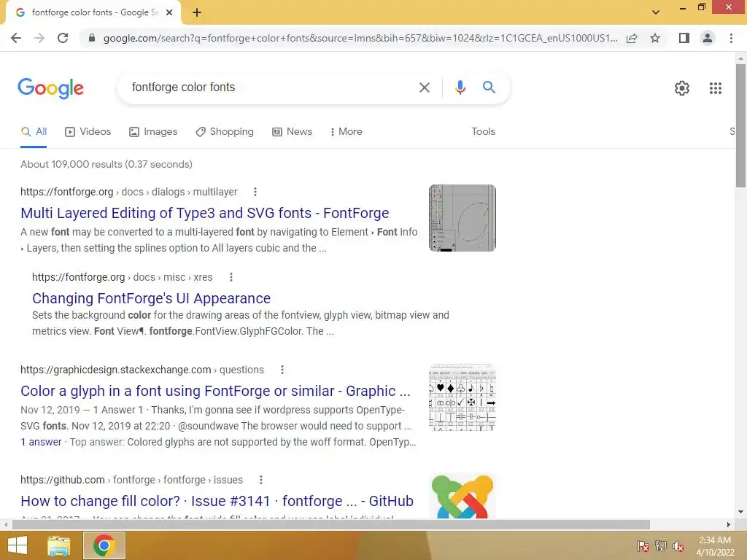The width and height of the screenshot is (747, 560).
Task: Switch to the Videos tab
Action: (x=88, y=132)
